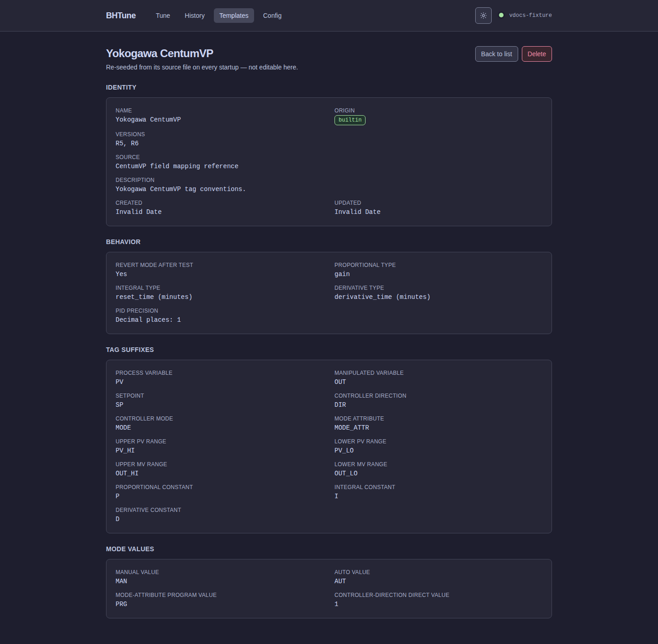658x644 pixels.
Task: Click the description Yokogawa CentumVP tag conventions
Action: click(180, 189)
